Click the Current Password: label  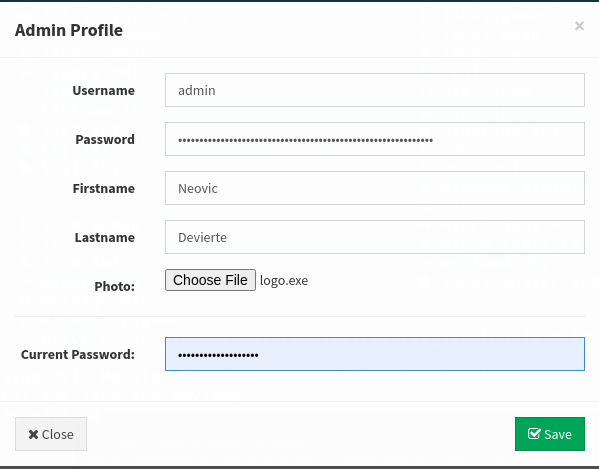(78, 354)
